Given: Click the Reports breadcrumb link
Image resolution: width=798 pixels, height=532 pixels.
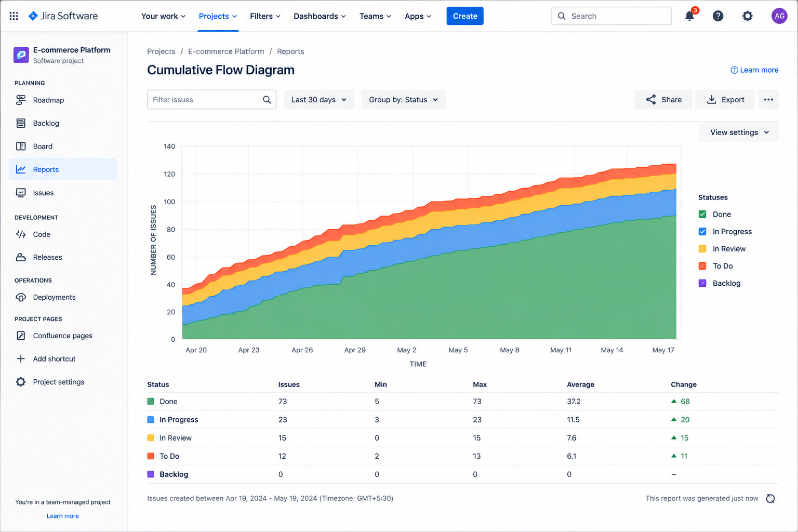Looking at the screenshot, I should coord(290,51).
